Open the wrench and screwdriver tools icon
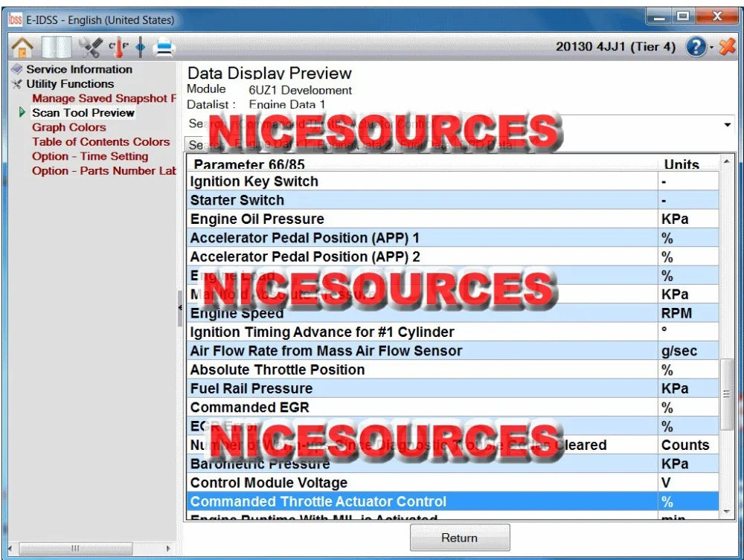Screen dimensions: 744x560 (x=90, y=48)
